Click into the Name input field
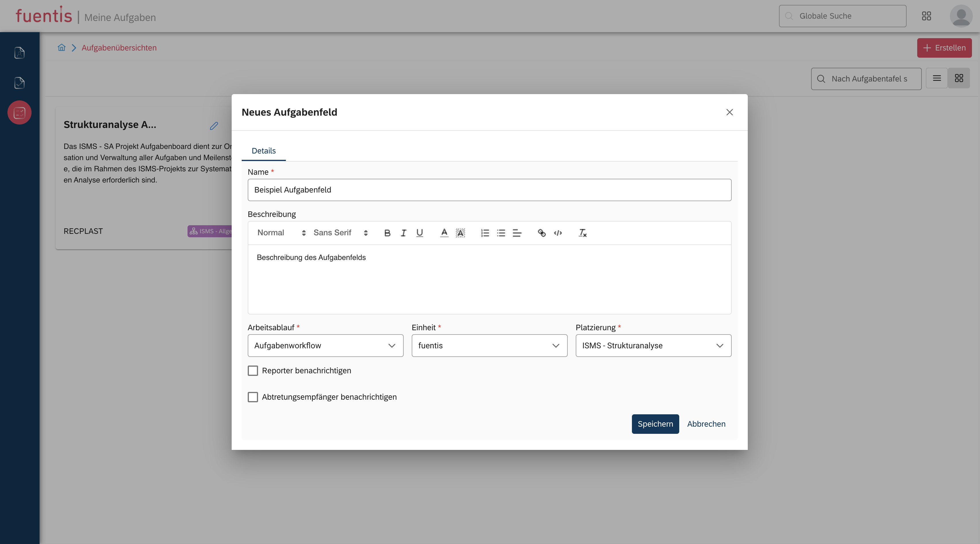 (x=489, y=190)
